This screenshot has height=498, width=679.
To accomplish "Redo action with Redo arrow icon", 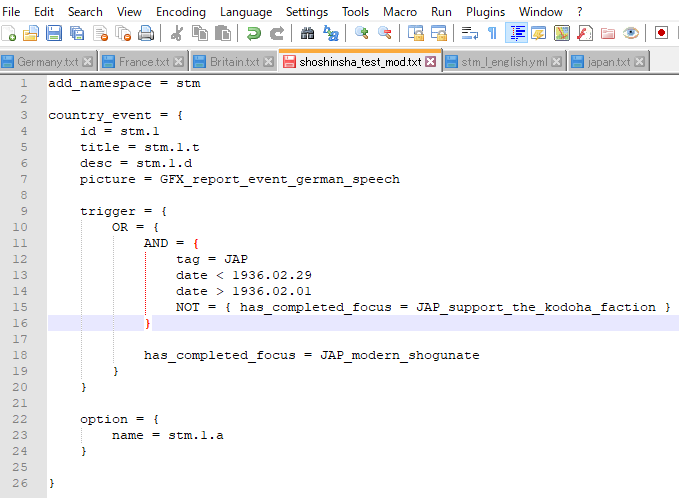I will point(277,33).
